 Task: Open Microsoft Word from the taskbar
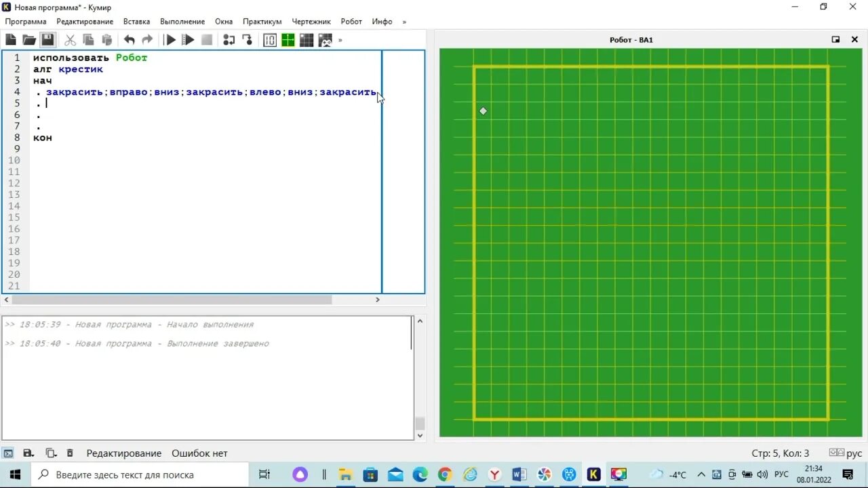[x=519, y=474]
